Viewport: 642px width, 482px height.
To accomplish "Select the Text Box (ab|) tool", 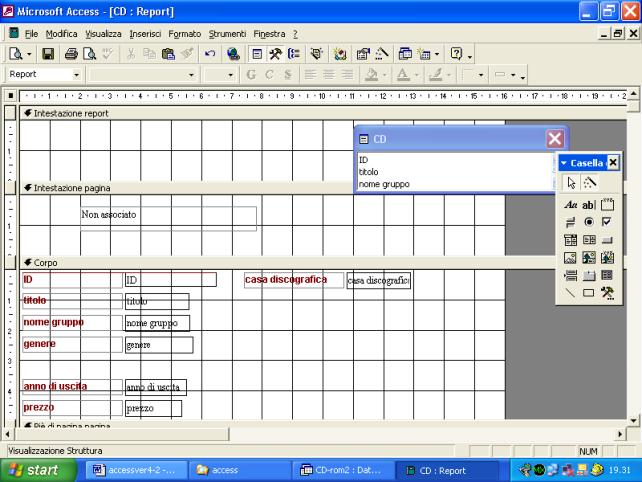I will tap(588, 204).
